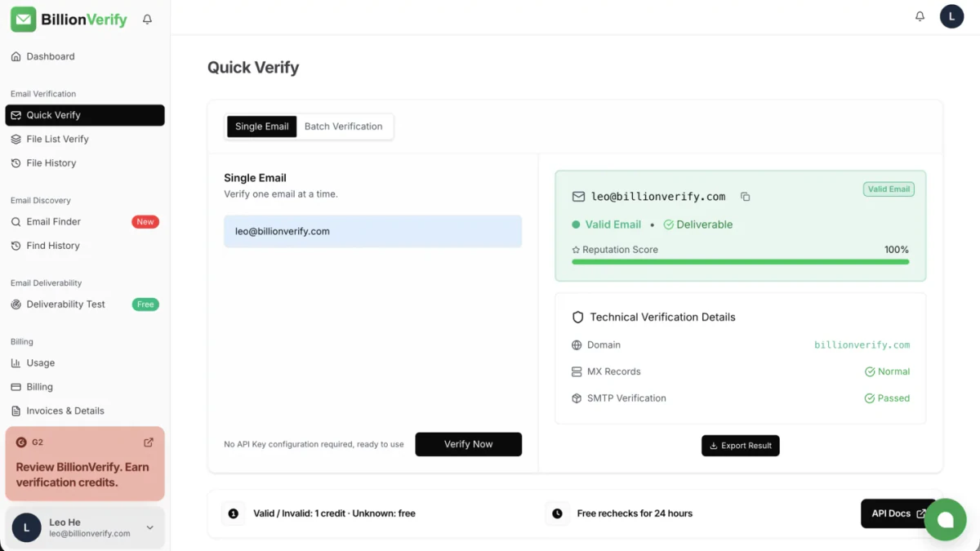Screen dimensions: 980x551
Task: Click the BillionVerify green envelope logo
Action: coord(23,19)
